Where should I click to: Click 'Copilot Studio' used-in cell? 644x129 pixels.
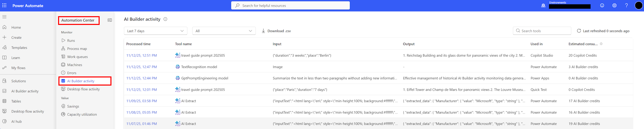[x=542, y=55]
